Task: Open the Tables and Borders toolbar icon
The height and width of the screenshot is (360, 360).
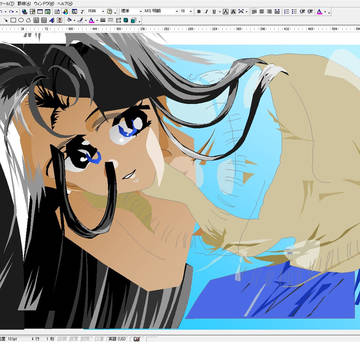Action: click(x=32, y=12)
